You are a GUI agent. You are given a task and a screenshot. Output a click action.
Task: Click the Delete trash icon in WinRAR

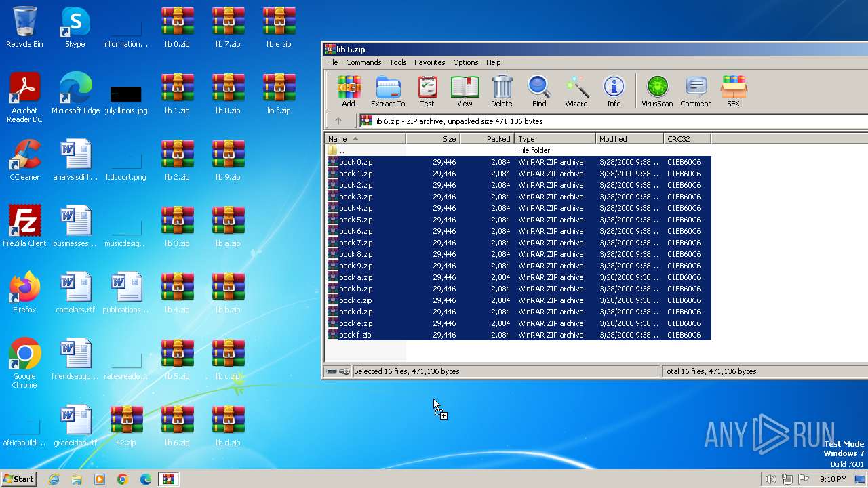coord(502,91)
